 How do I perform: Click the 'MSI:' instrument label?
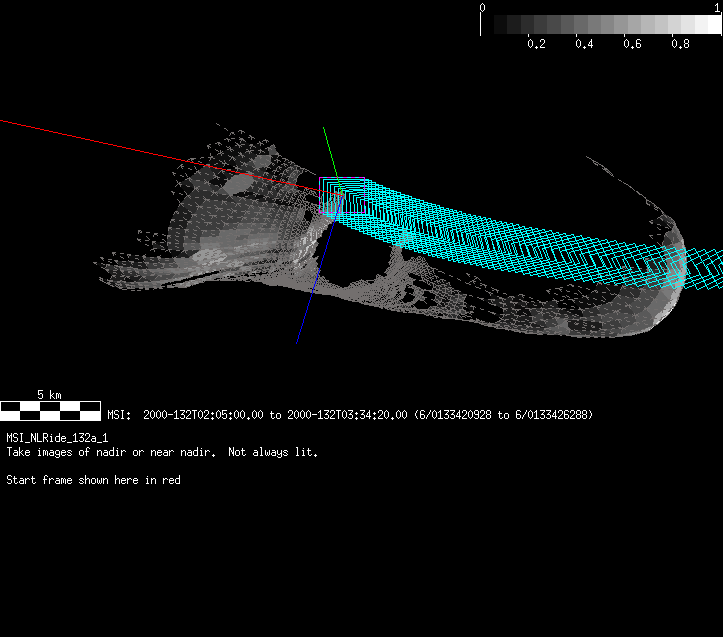pos(119,415)
